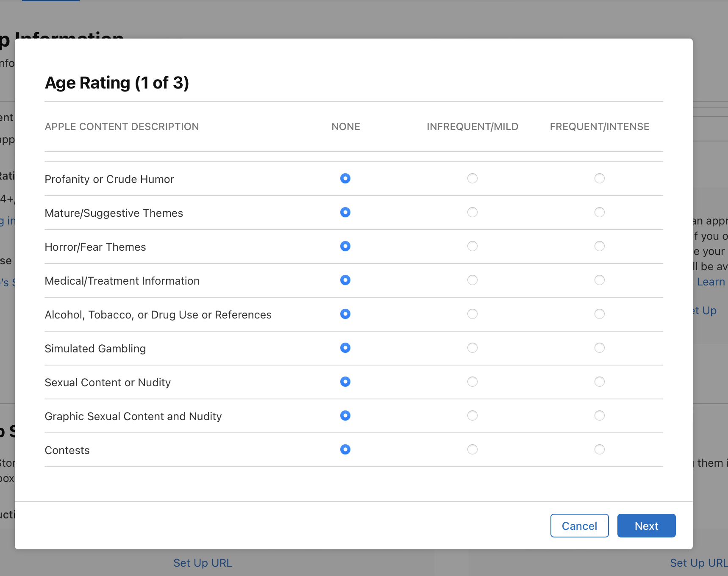This screenshot has width=728, height=576.
Task: Select None for Medical/Treatment Information
Action: pyautogui.click(x=345, y=280)
